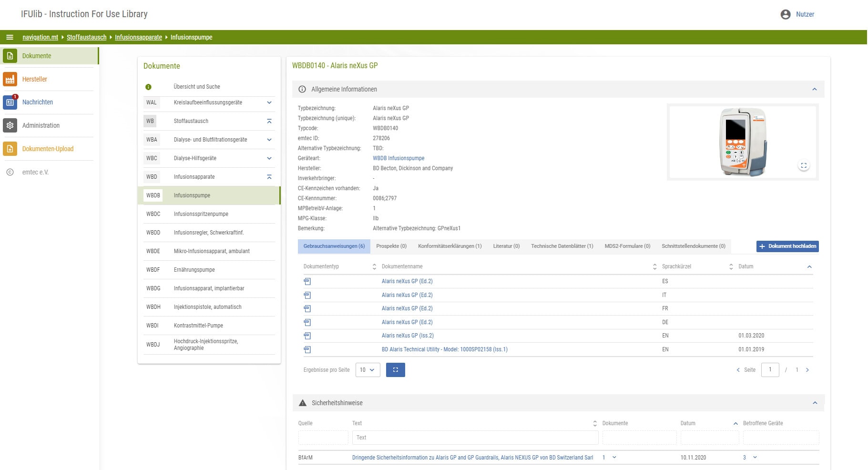Collapse the Allgemeine Informationen section

pyautogui.click(x=814, y=90)
